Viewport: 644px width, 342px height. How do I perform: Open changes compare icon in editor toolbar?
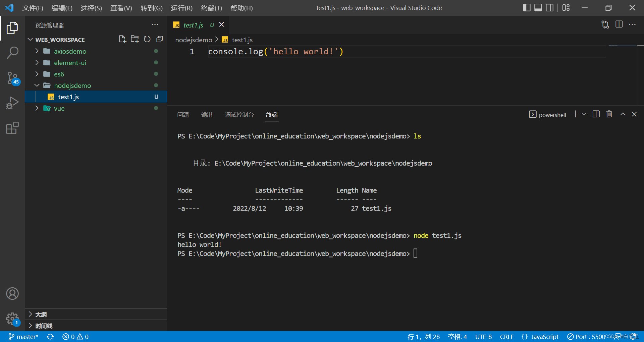click(605, 24)
